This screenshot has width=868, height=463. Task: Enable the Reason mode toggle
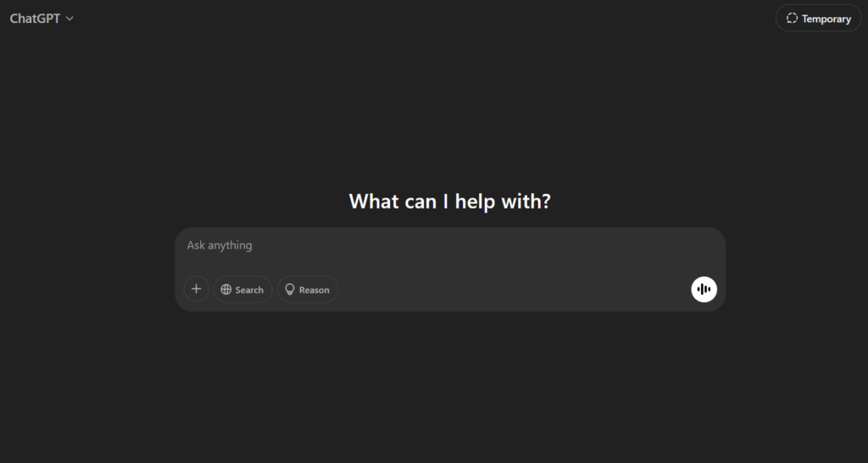[x=308, y=290]
